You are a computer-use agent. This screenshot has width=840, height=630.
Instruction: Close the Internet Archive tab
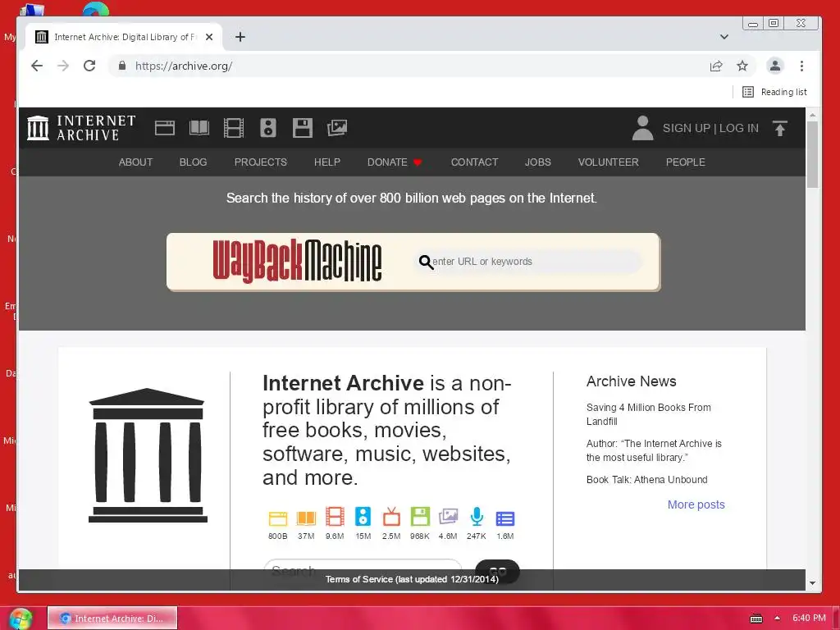point(209,37)
